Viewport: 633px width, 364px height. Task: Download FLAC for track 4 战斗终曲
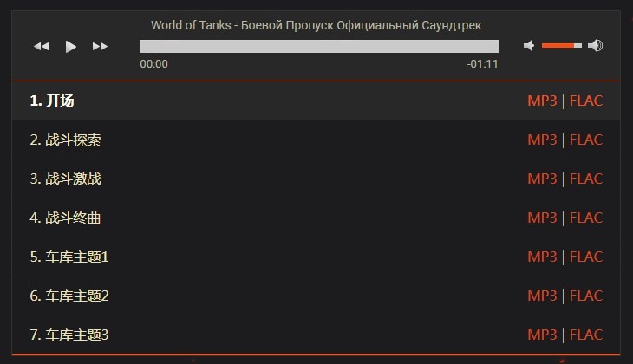point(586,218)
